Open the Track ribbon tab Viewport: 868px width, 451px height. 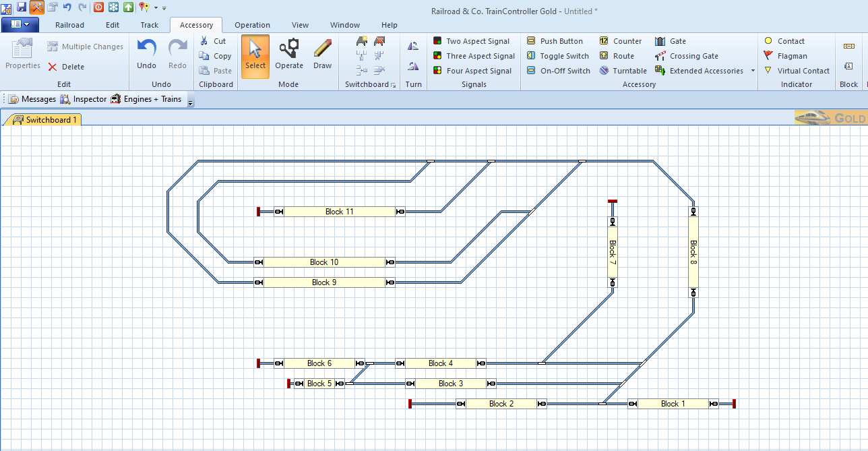[150, 25]
